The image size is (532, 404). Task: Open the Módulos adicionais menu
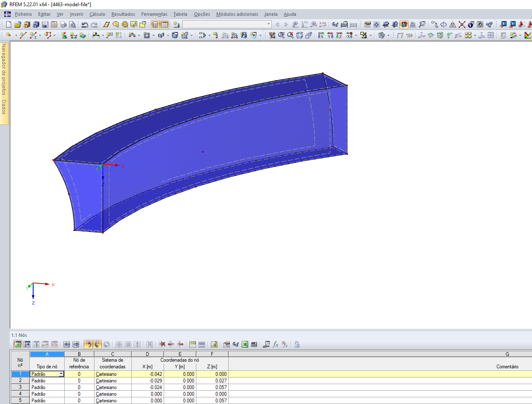237,14
